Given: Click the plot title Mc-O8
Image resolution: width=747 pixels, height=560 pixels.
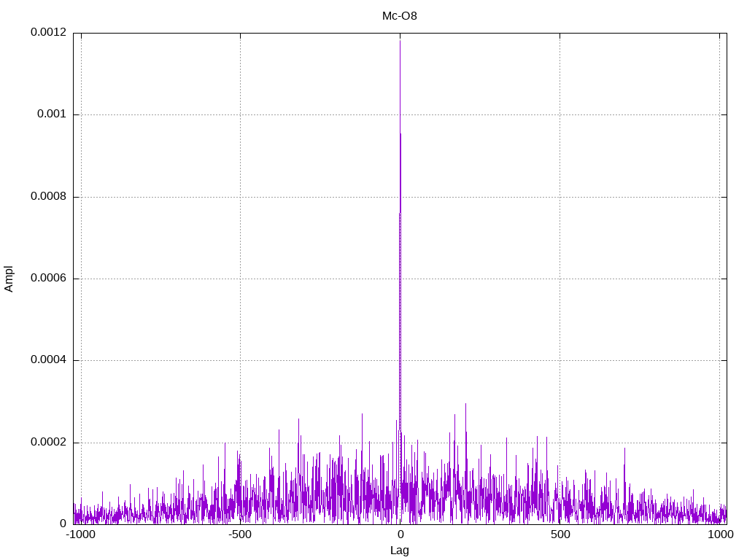Looking at the screenshot, I should 400,15.
